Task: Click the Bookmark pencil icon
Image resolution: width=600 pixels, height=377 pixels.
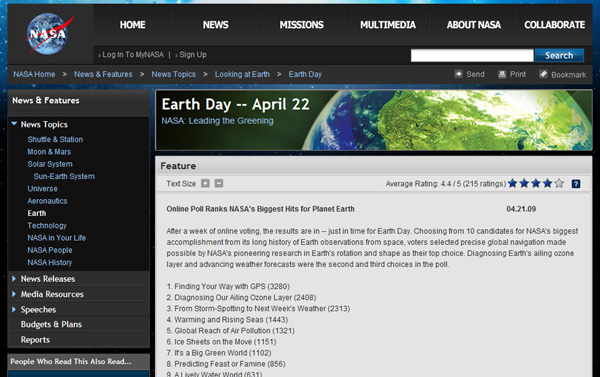Action: [x=543, y=74]
